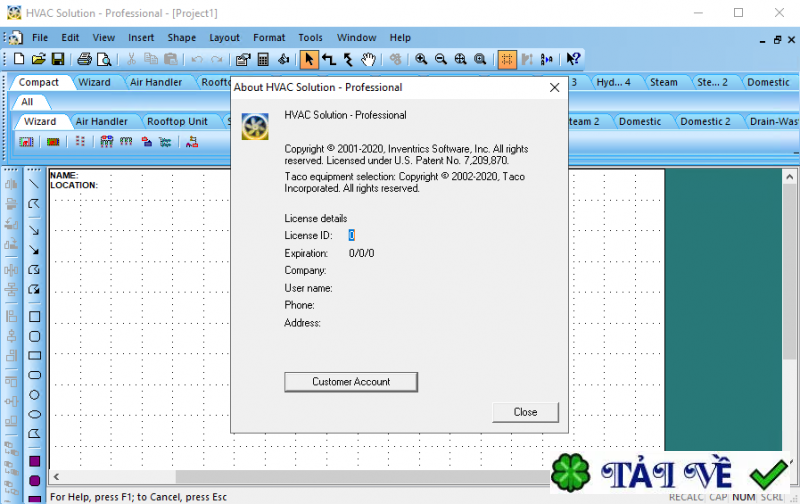Click the zoom magnifier right of zoom-to-fit
The height and width of the screenshot is (504, 800).
tap(480, 59)
